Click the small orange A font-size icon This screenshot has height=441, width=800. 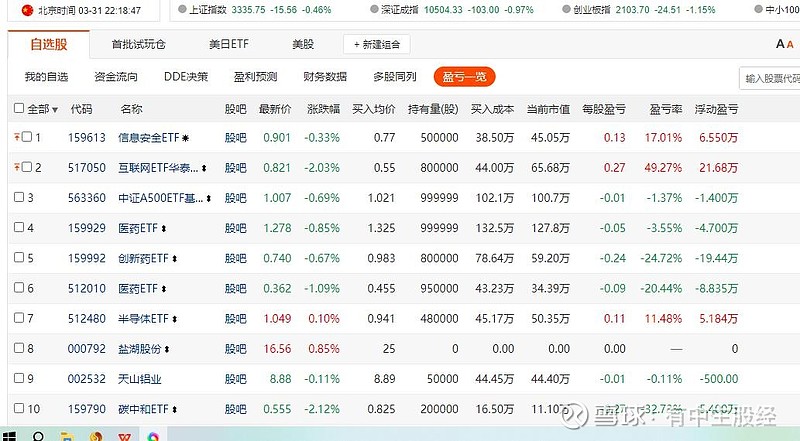coord(790,45)
